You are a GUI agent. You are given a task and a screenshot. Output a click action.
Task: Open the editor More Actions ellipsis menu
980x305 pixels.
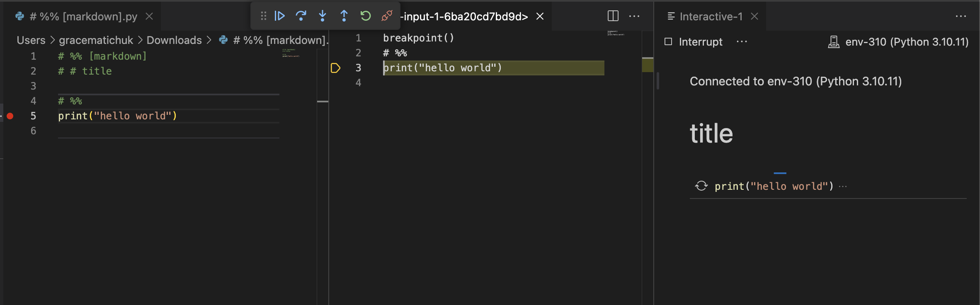[635, 16]
